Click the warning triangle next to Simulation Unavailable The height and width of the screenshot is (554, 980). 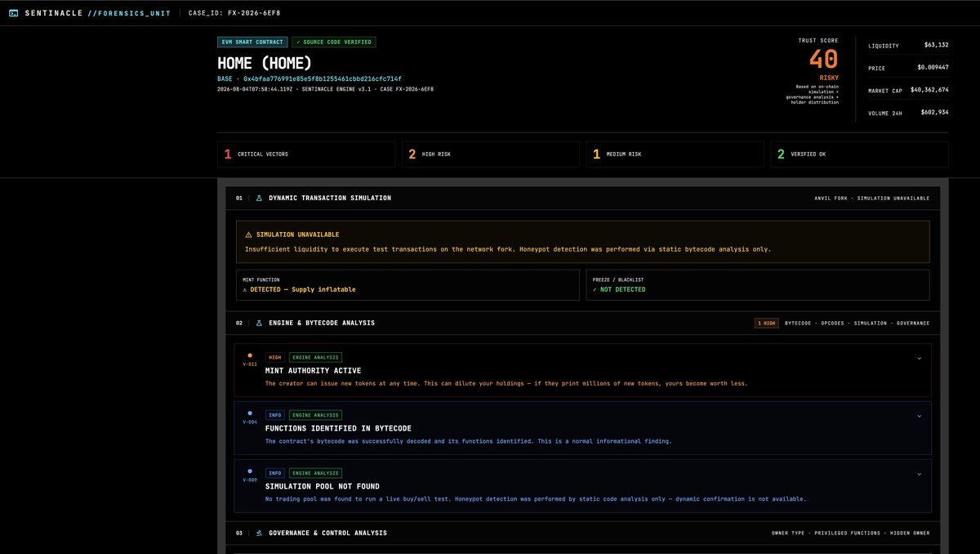click(x=248, y=235)
